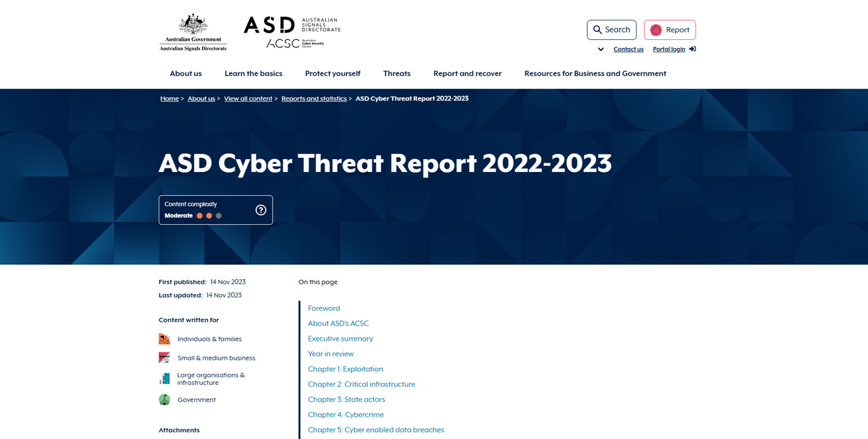
Task: Click the Small & medium business label
Action: tap(216, 358)
